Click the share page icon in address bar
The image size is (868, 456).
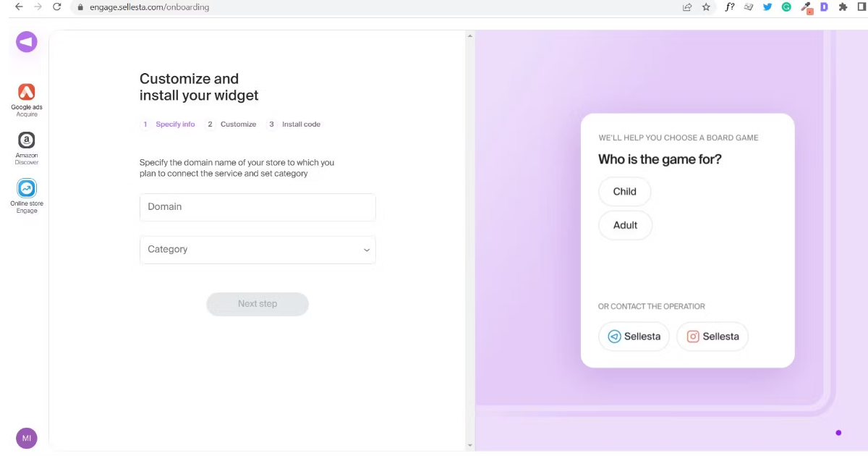(x=687, y=7)
